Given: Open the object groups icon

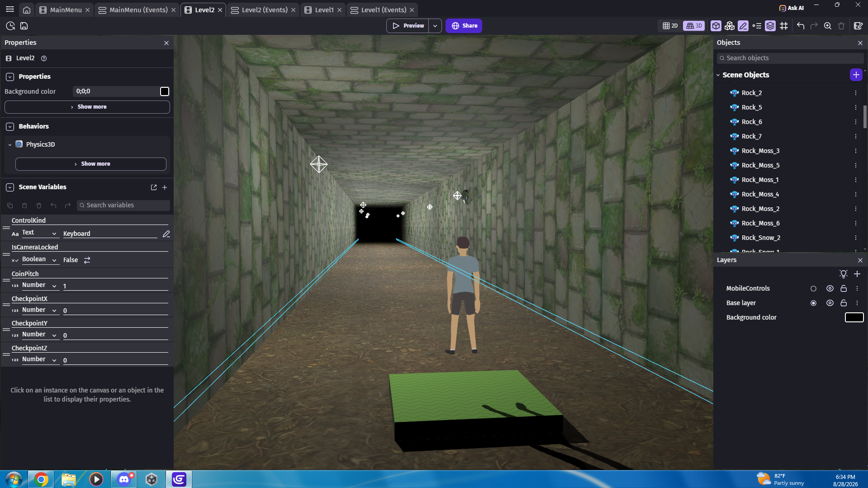Looking at the screenshot, I should click(729, 26).
